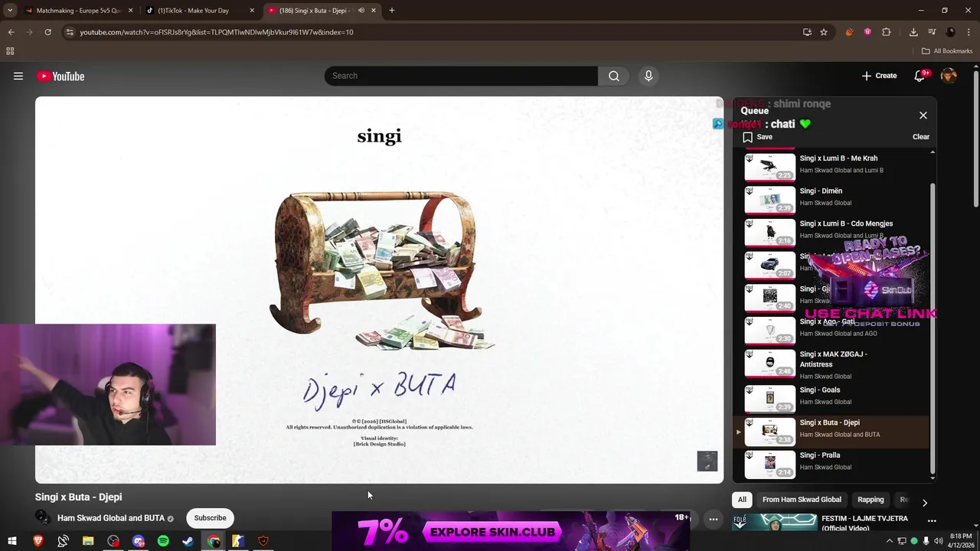Open the orange extension icon

click(x=849, y=32)
